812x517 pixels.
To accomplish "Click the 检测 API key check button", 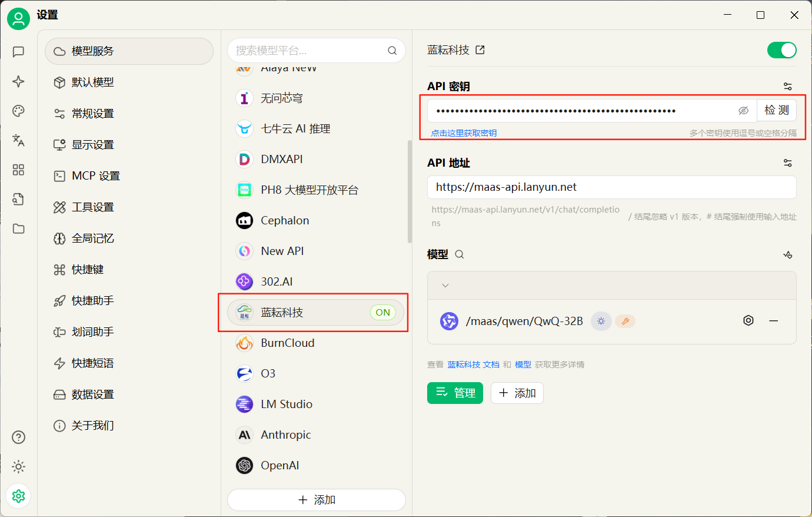I will (x=776, y=111).
